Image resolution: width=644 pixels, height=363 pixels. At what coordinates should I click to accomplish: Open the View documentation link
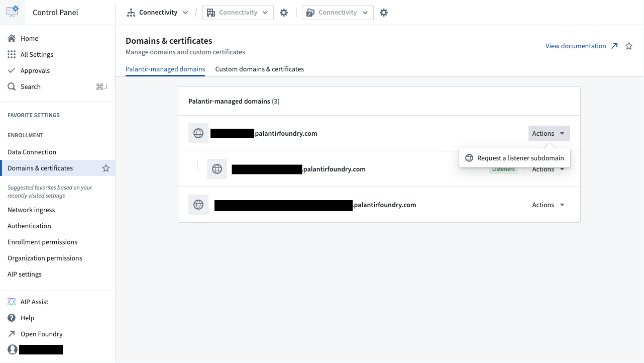pos(576,46)
